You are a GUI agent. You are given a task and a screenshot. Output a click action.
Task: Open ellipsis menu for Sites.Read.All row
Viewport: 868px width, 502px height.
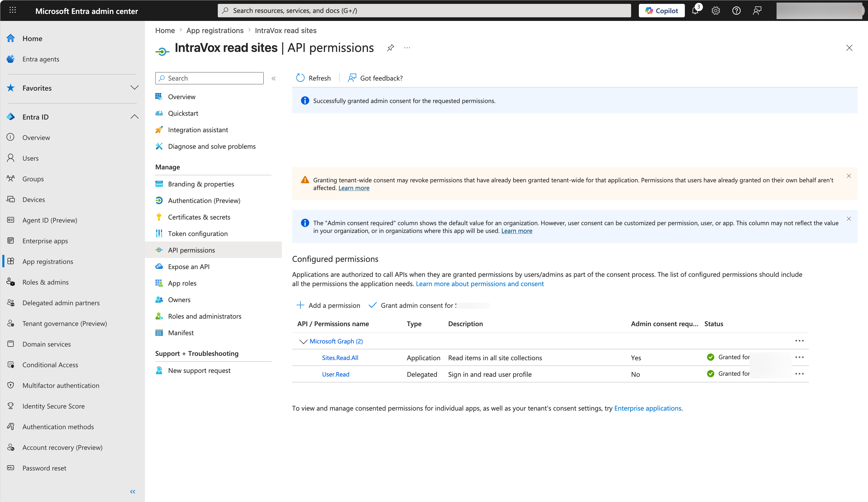click(x=800, y=357)
